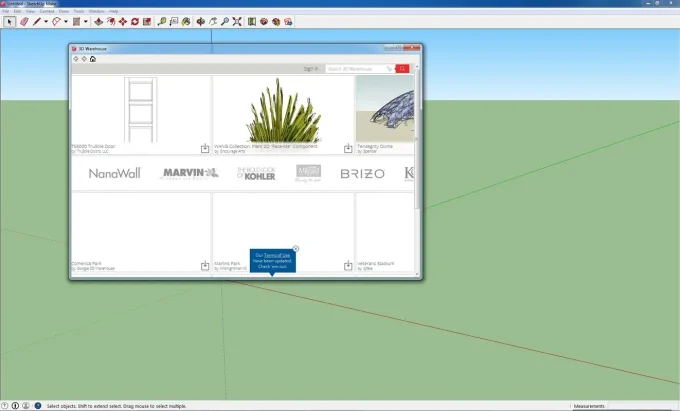Download the Trustile Door model
The height and width of the screenshot is (411, 680).
click(x=205, y=148)
